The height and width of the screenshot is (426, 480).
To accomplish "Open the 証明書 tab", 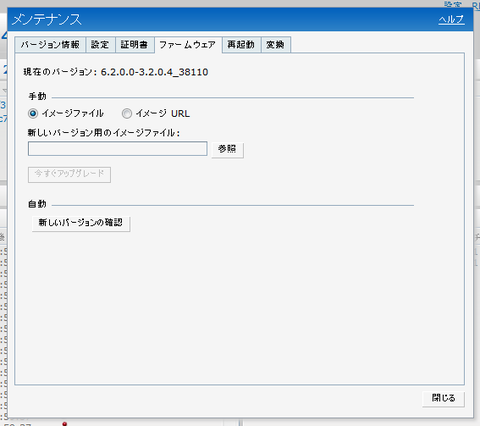I will pyautogui.click(x=134, y=45).
